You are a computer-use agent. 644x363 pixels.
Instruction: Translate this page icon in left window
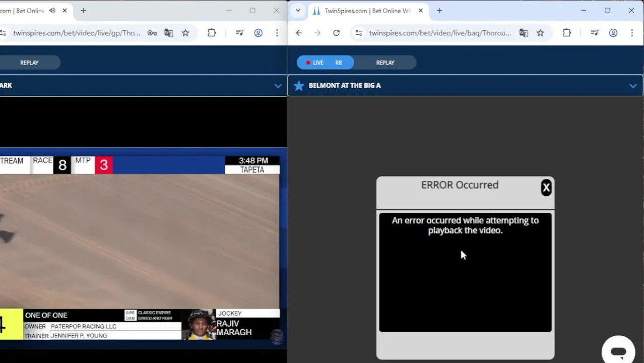click(169, 33)
